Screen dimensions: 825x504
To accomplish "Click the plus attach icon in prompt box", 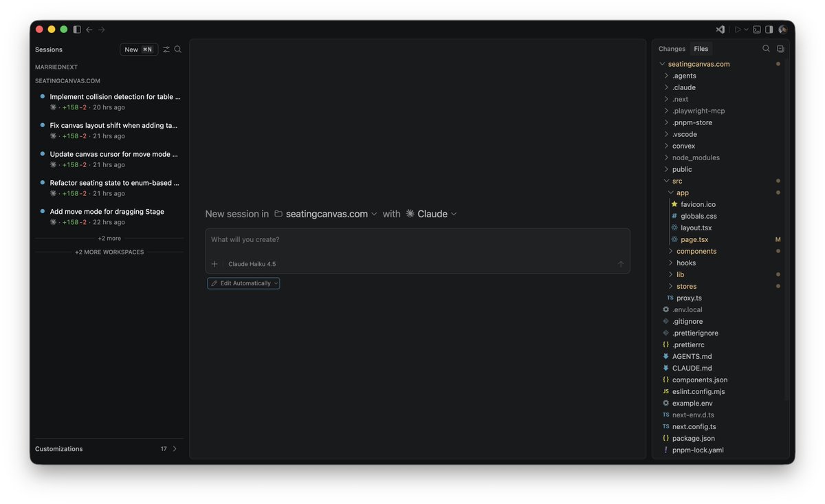I will point(214,264).
